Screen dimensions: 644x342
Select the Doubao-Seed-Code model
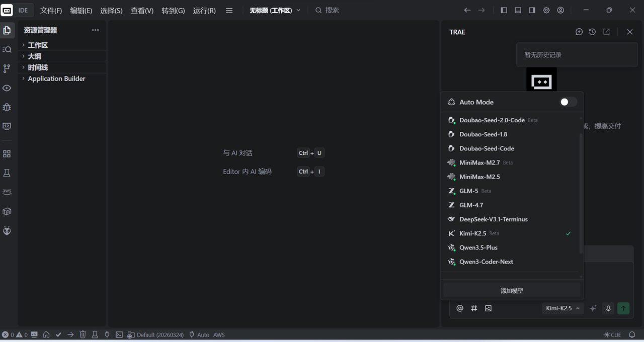tap(511, 148)
